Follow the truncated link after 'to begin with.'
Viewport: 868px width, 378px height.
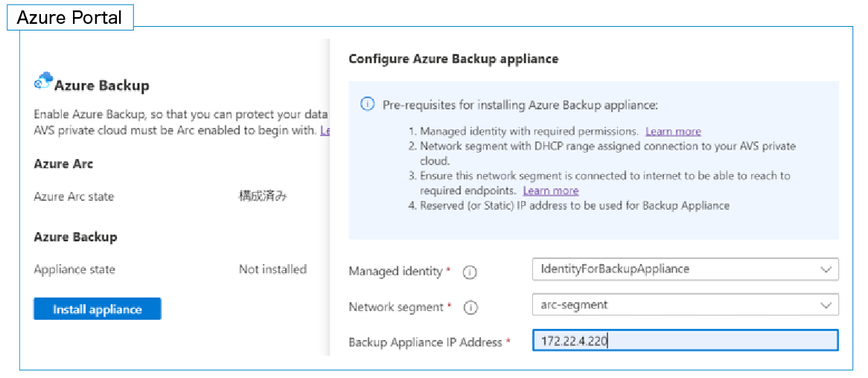tap(325, 131)
